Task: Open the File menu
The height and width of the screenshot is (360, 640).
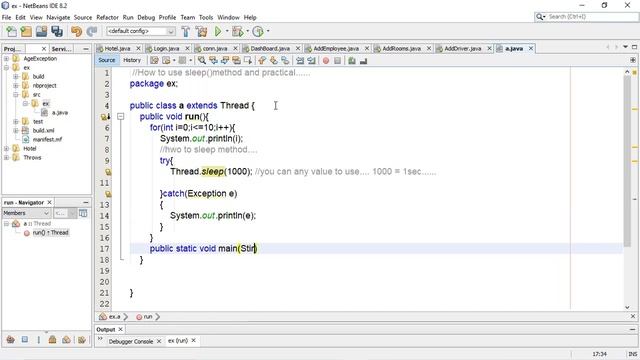Action: tap(7, 18)
